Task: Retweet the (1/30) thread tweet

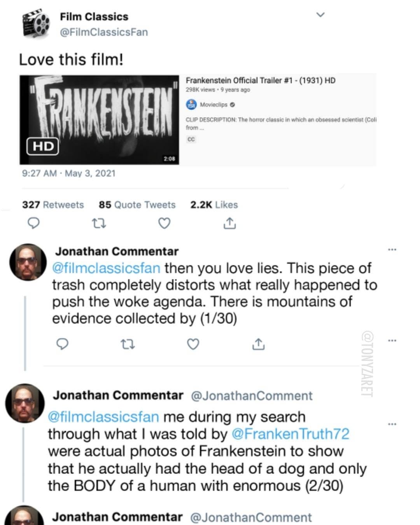Action: click(x=128, y=344)
